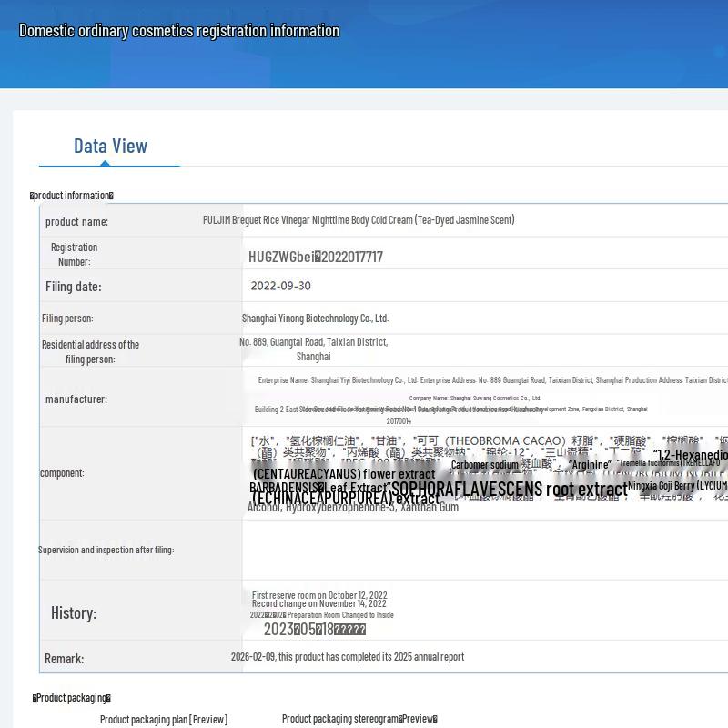
Task: Click the Product packaging section header
Action: (72, 698)
